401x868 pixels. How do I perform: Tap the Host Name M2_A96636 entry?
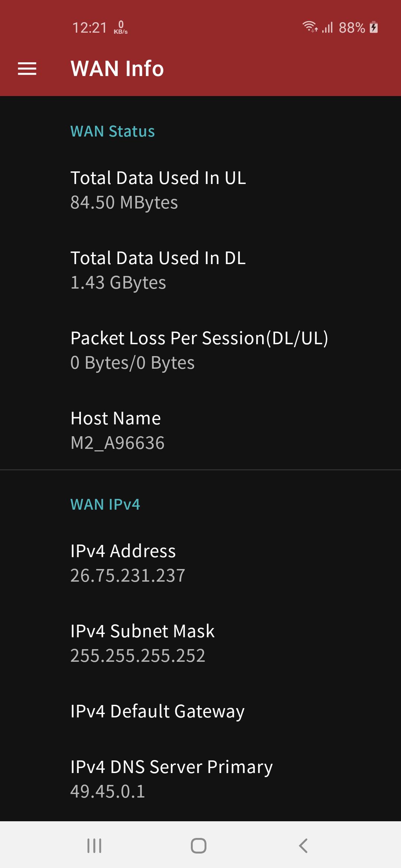tap(200, 431)
